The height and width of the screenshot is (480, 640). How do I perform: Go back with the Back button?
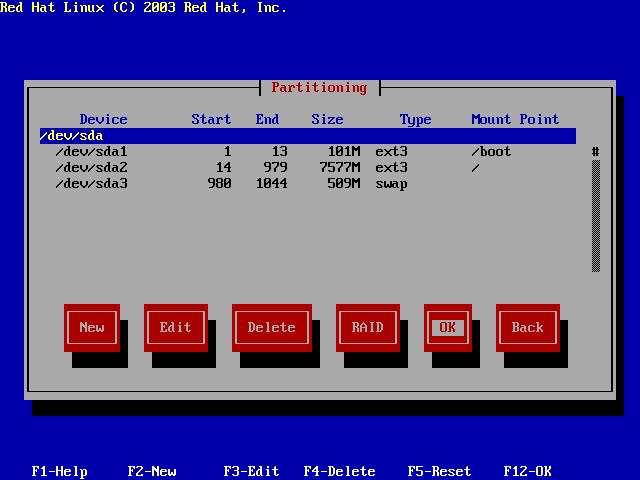point(527,327)
